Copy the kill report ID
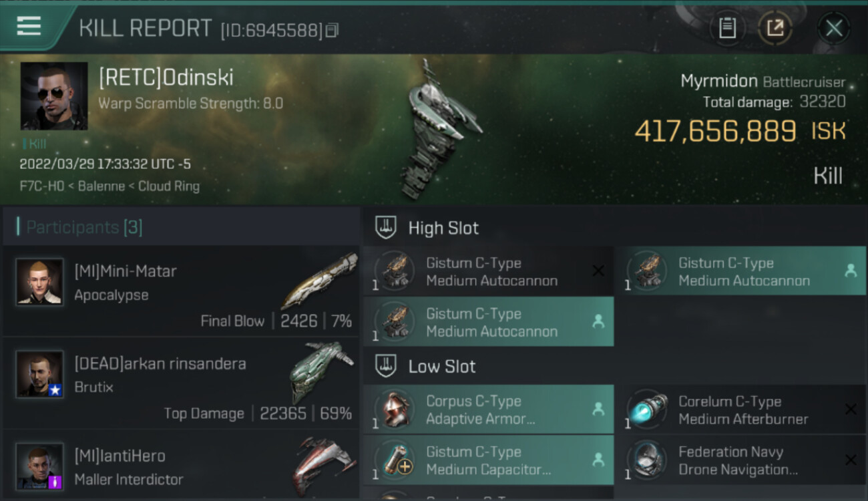The height and width of the screenshot is (501, 868). (x=333, y=30)
